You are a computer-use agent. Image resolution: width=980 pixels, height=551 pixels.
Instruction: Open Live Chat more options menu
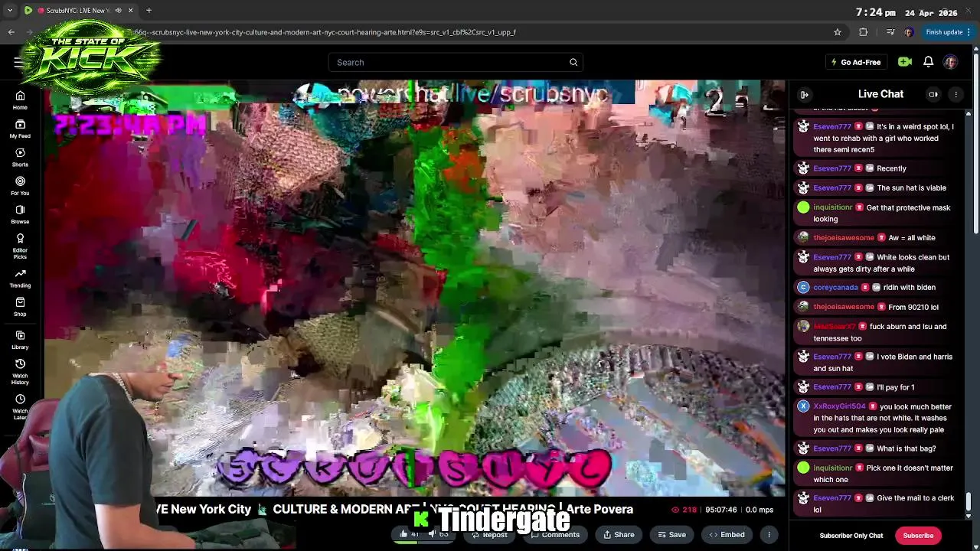pyautogui.click(x=955, y=94)
